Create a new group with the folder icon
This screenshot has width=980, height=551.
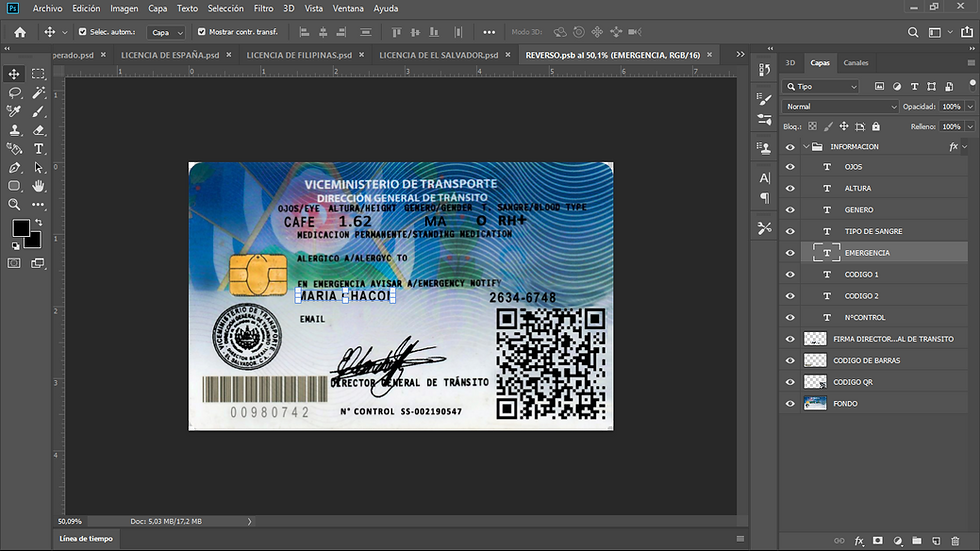point(917,541)
